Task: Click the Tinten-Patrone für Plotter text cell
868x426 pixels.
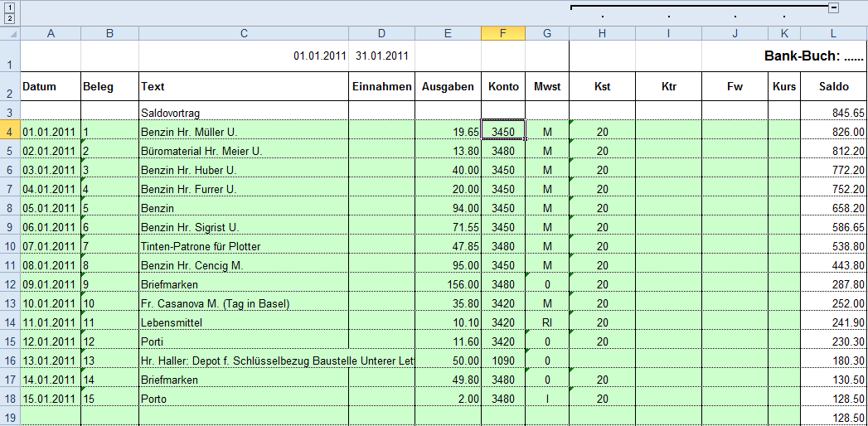Action: click(243, 246)
